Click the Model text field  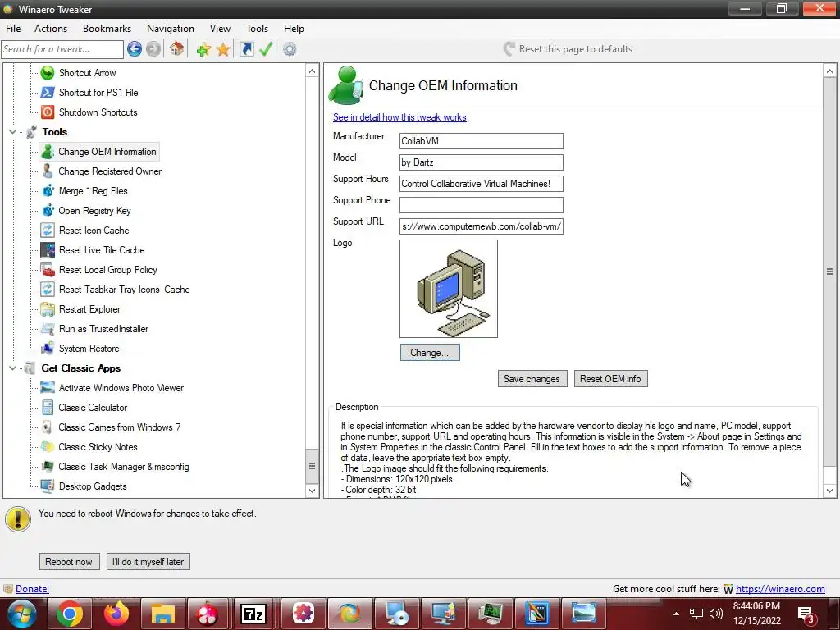(481, 162)
